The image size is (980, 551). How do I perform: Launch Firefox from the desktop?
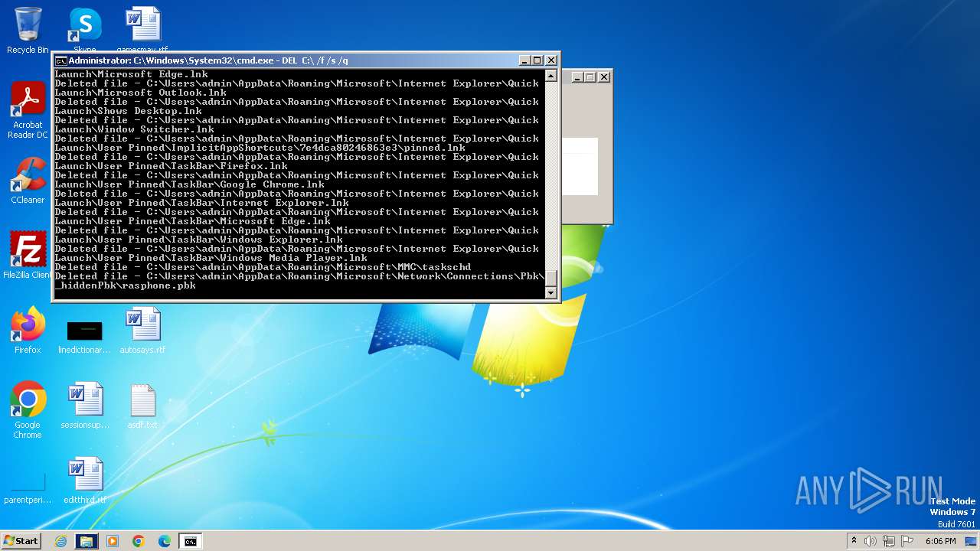click(x=28, y=331)
